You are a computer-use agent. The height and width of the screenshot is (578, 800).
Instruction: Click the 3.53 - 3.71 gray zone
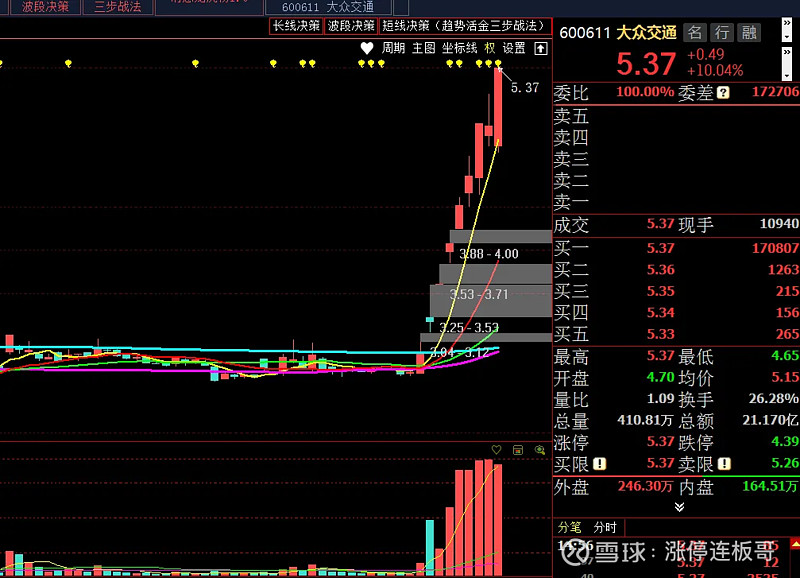[495, 274]
